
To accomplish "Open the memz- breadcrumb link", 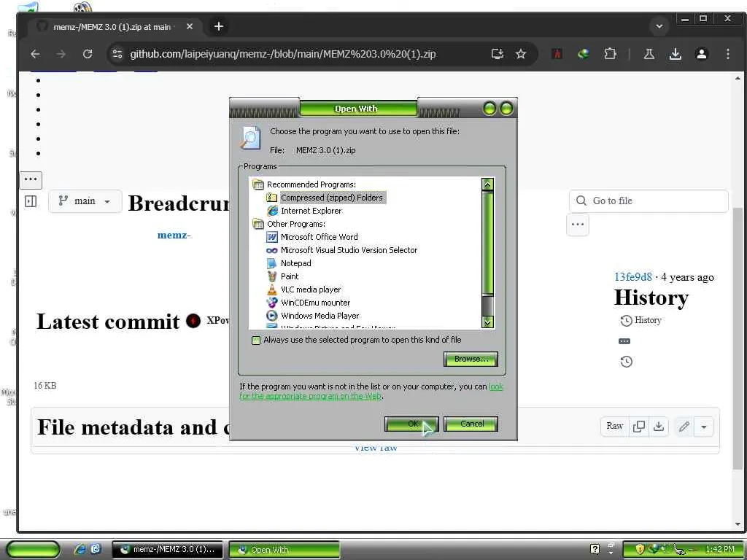I will [174, 236].
